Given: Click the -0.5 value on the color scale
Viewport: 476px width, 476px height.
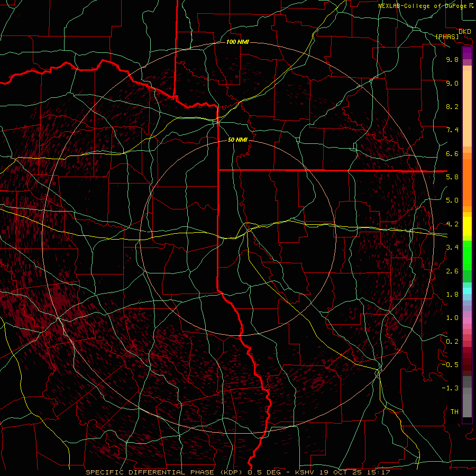Looking at the screenshot, I should pyautogui.click(x=450, y=365).
